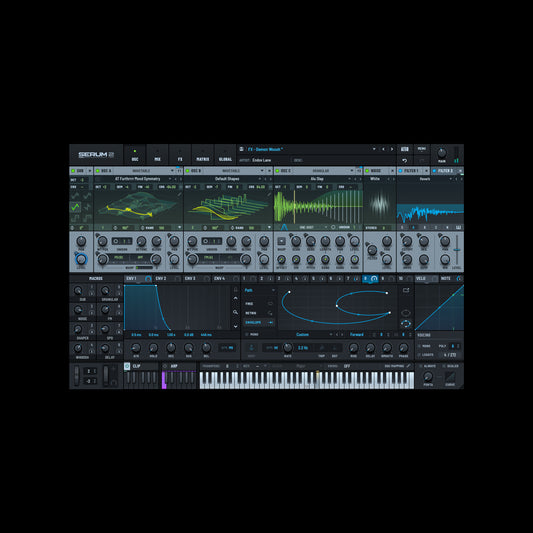Enable the ARP power button
533x533 pixels.
click(x=165, y=366)
